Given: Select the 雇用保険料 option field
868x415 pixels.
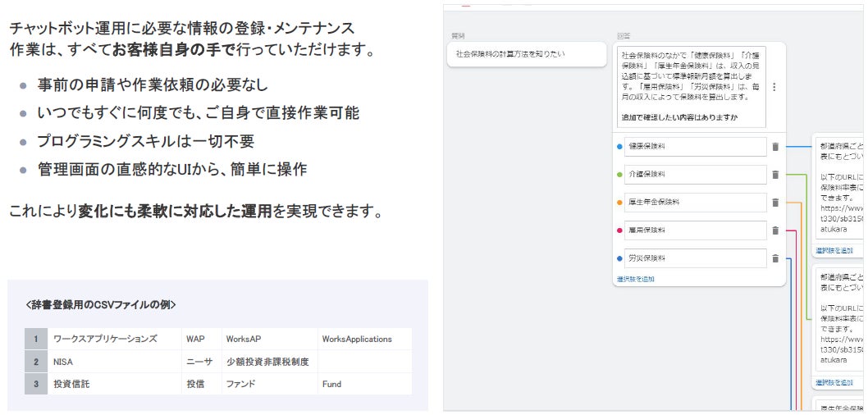Looking at the screenshot, I should tap(695, 230).
